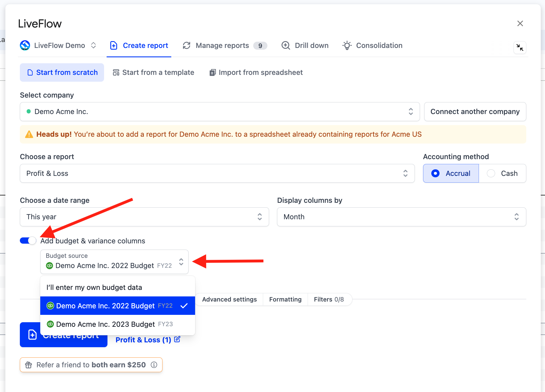Click QuickBooks icon in Budget source field
545x392 pixels.
tap(50, 265)
